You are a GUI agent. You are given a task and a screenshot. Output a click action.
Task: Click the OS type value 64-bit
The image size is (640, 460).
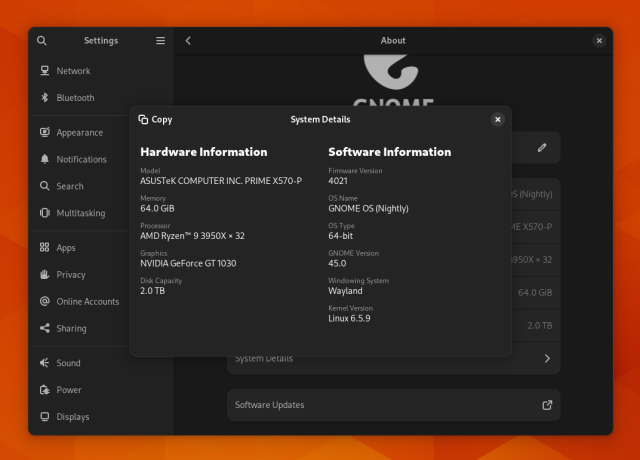pyautogui.click(x=340, y=236)
